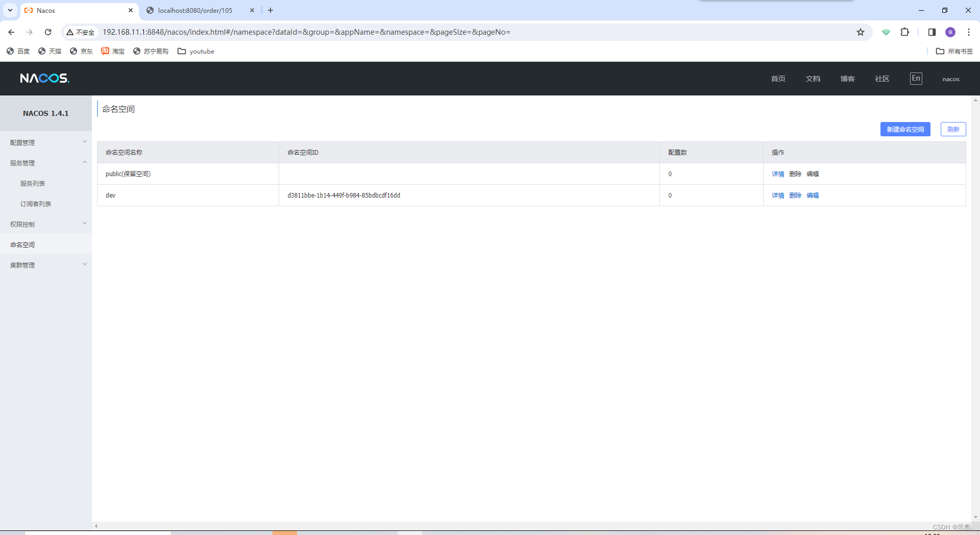
Task: Open the Chrome three-dot menu
Action: 969,32
